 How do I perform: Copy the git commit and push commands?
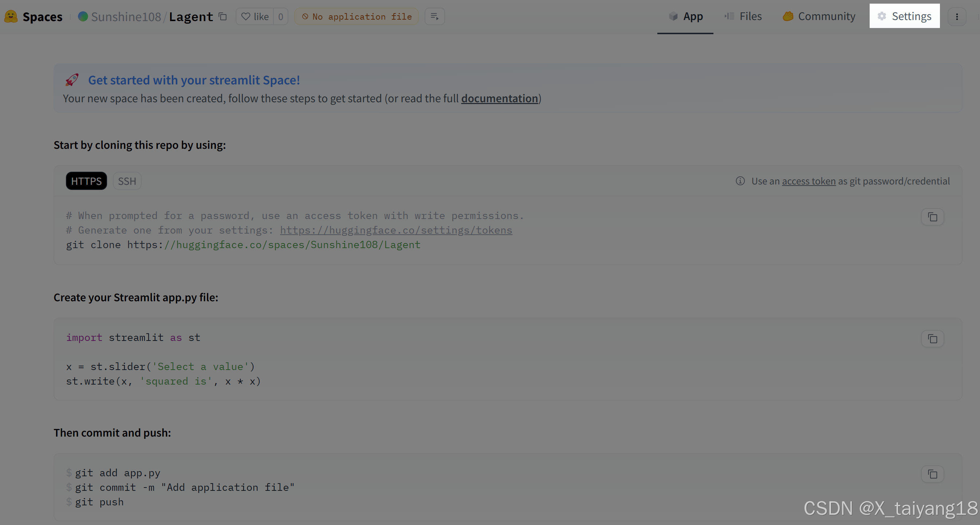[932, 474]
